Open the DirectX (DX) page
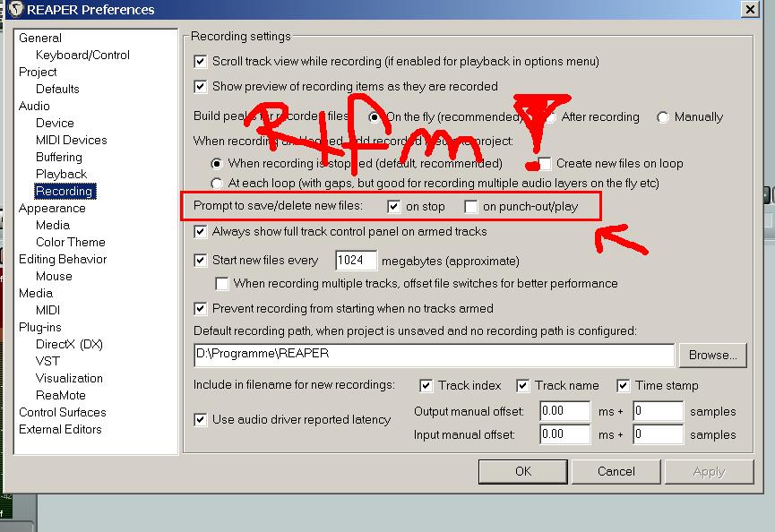Viewport: 775px width, 532px height. click(x=69, y=345)
